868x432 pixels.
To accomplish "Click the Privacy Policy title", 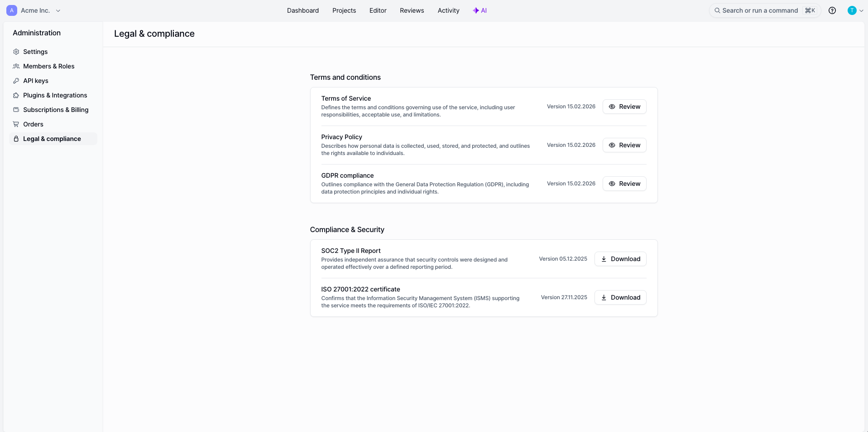I will click(x=341, y=137).
